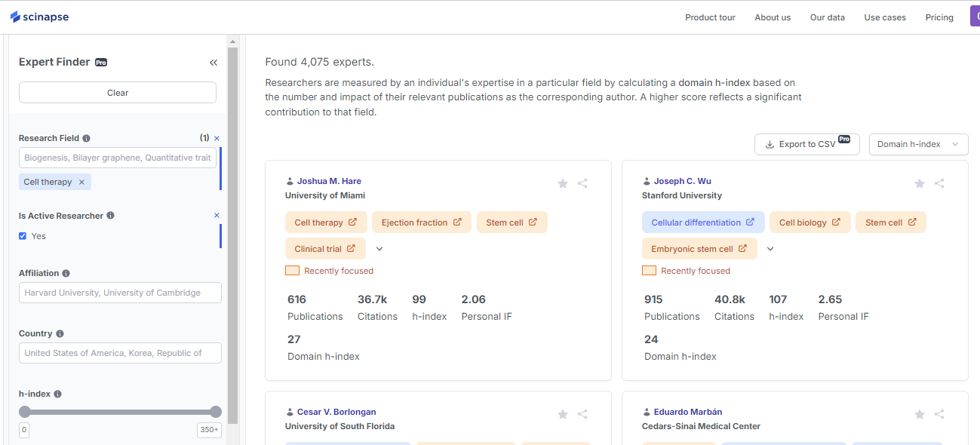980x445 pixels.
Task: Select Our data in the top navigation
Action: click(827, 17)
